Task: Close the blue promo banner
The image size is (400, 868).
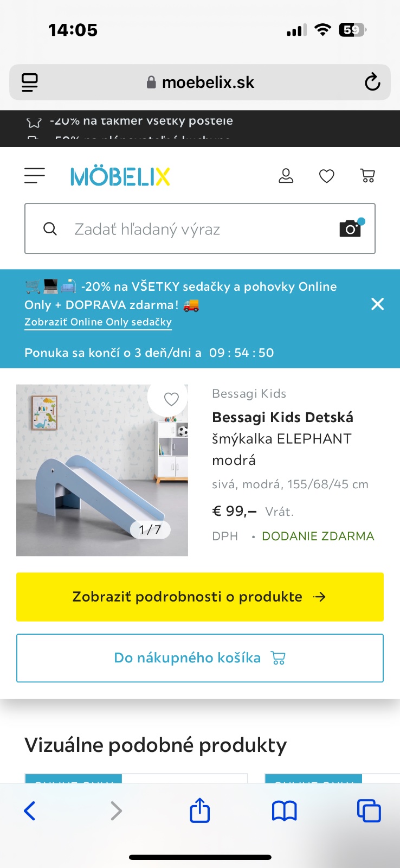Action: pos(377,304)
